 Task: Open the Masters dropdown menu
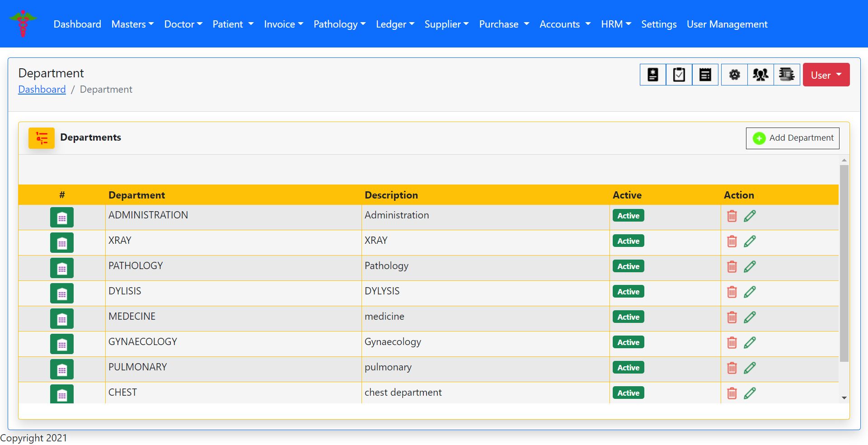132,24
